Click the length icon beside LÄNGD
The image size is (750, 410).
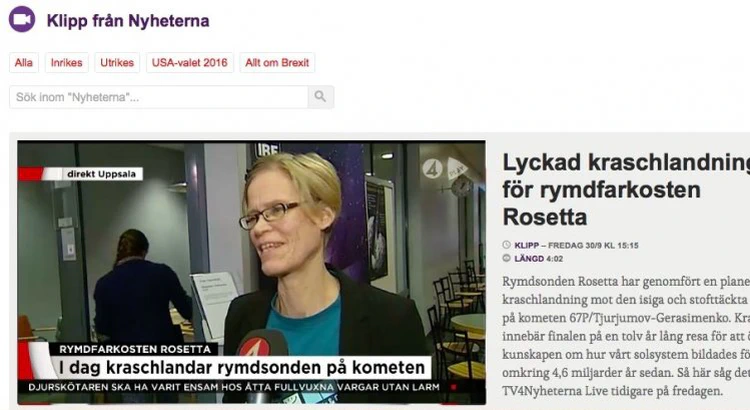pyautogui.click(x=507, y=258)
